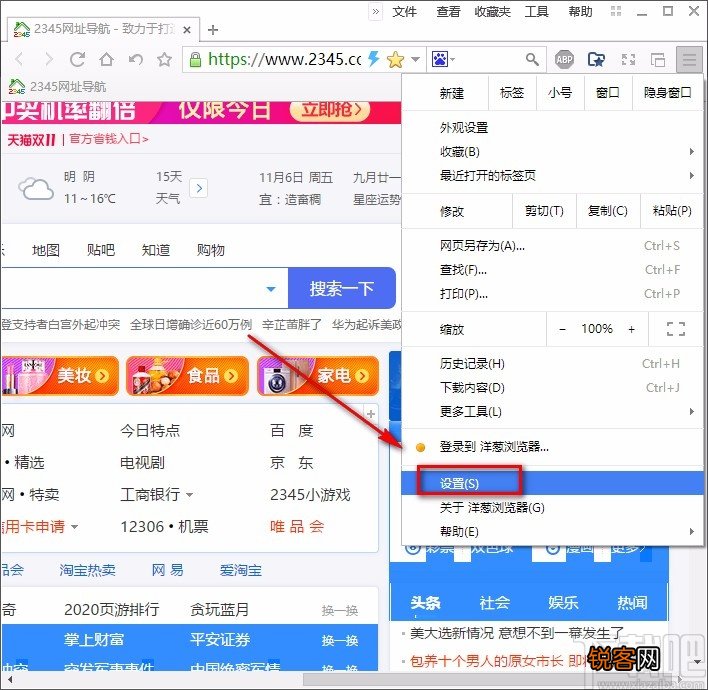Click 小号 in the new row

coord(560,93)
